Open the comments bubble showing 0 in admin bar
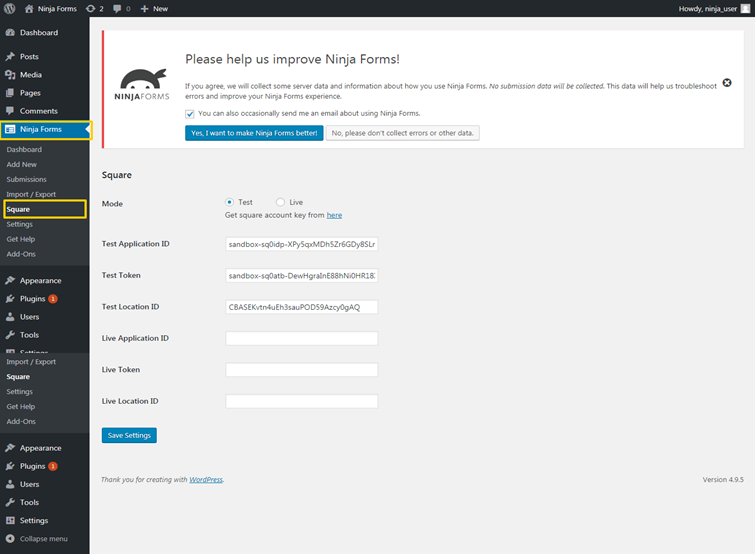The image size is (755, 554). tap(117, 9)
